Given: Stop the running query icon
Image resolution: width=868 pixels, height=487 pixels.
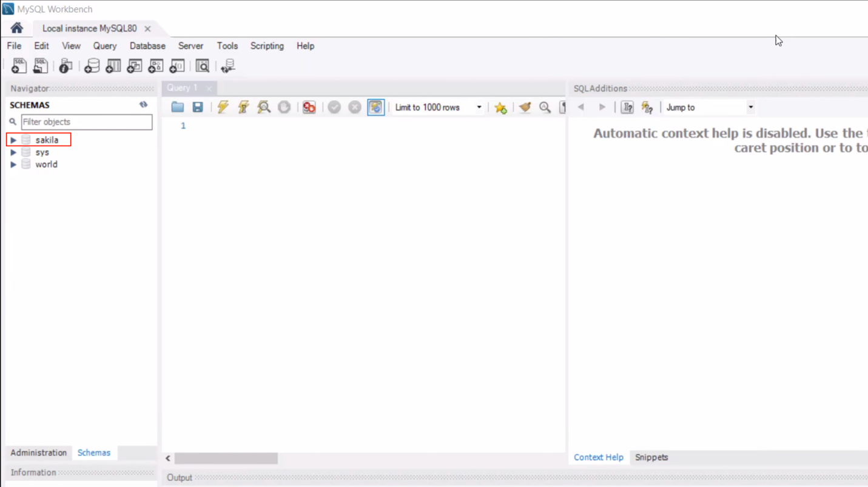Looking at the screenshot, I should click(x=284, y=107).
